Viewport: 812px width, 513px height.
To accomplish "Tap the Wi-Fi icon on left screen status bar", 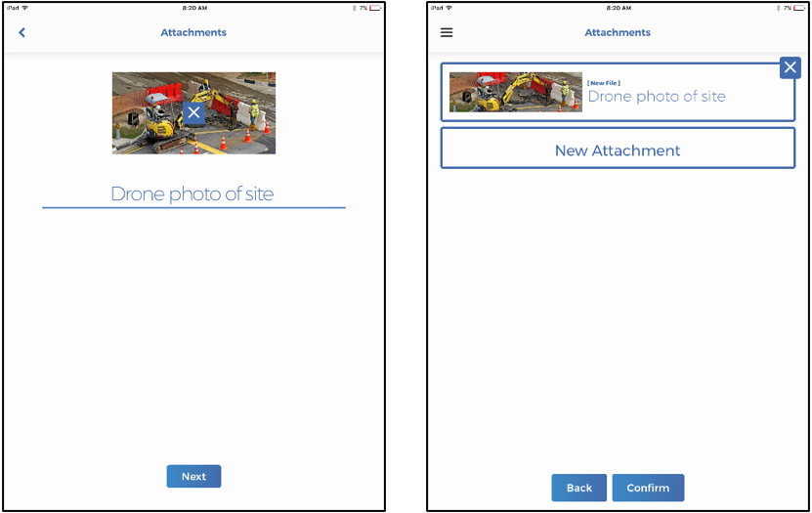I will pos(24,8).
